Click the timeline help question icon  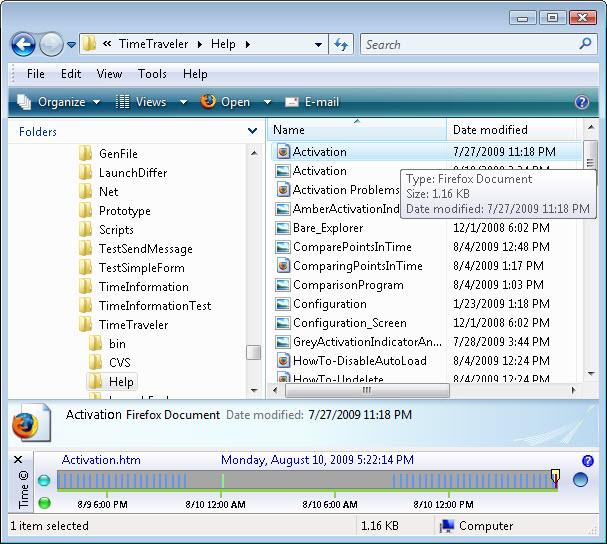(587, 461)
